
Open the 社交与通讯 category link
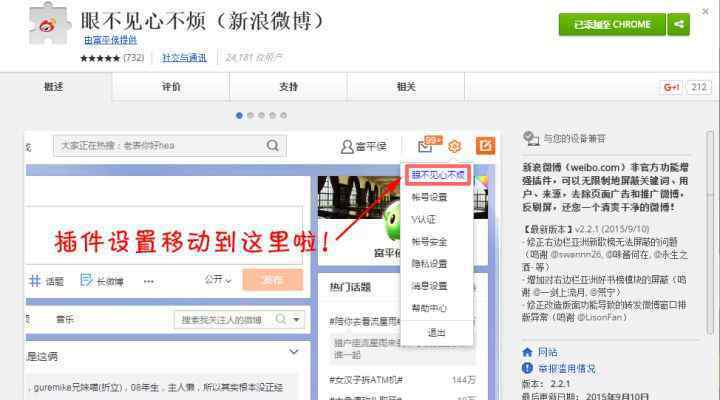click(185, 58)
